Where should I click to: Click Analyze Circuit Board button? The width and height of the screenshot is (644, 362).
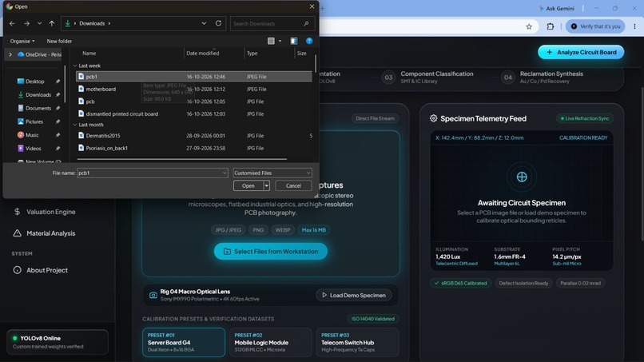(x=581, y=52)
